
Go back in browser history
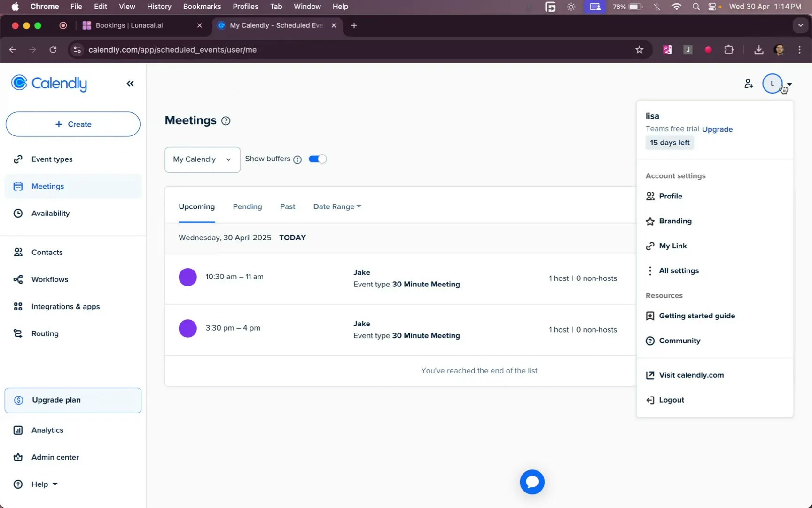(13, 50)
